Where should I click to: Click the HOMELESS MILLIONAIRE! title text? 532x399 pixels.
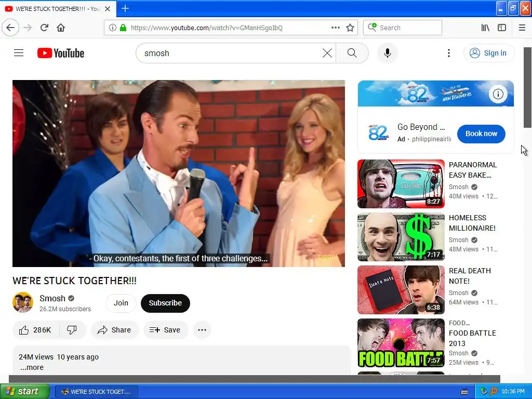pyautogui.click(x=472, y=223)
